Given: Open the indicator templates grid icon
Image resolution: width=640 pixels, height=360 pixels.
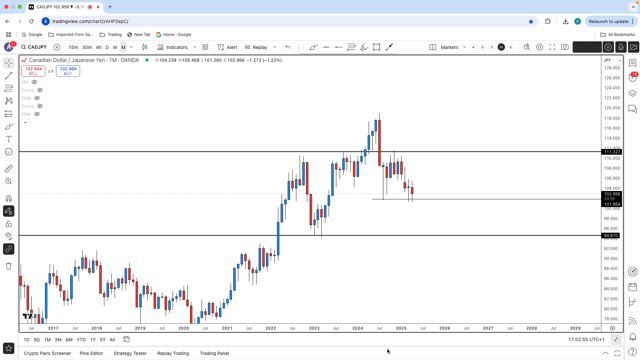Looking at the screenshot, I should (x=205, y=47).
